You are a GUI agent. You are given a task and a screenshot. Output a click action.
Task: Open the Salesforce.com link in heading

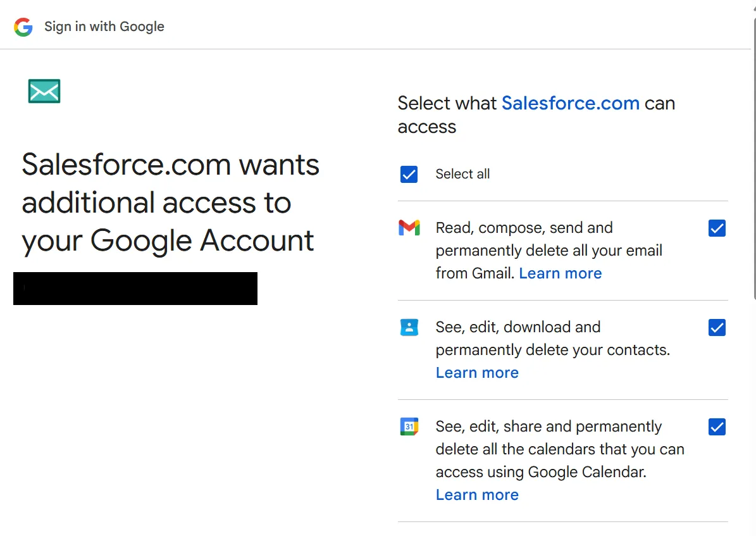pyautogui.click(x=570, y=103)
